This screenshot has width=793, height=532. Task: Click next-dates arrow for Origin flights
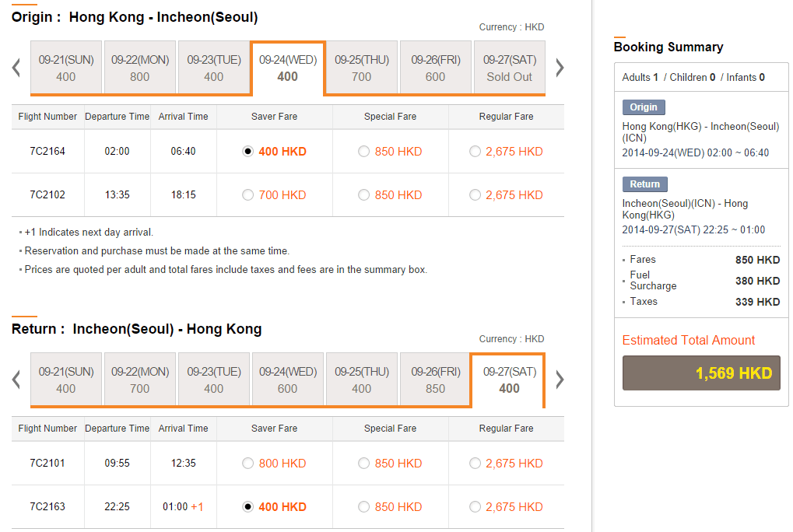click(x=559, y=68)
